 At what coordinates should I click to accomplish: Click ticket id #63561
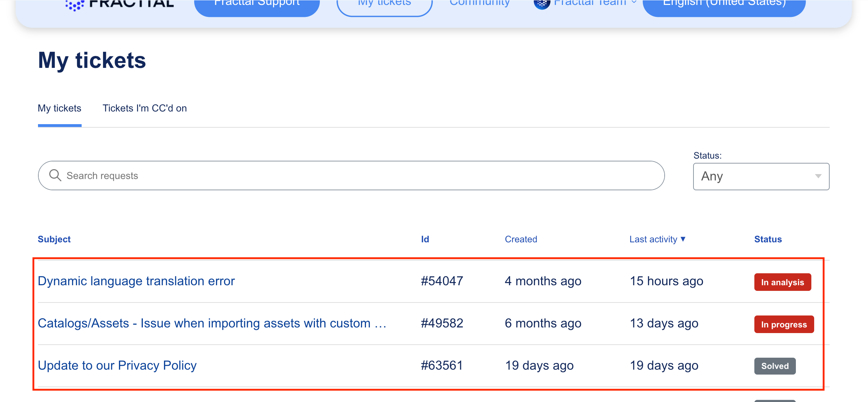click(442, 365)
